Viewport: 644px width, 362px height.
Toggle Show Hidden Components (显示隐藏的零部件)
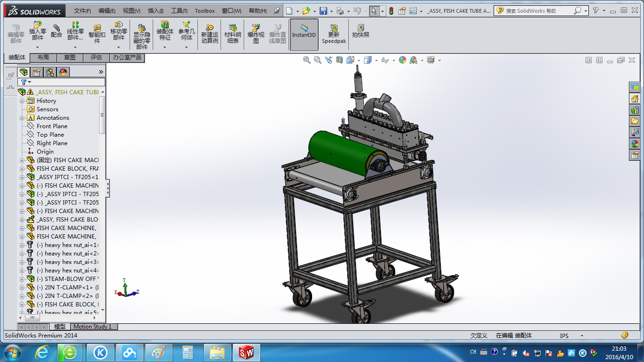tap(141, 33)
